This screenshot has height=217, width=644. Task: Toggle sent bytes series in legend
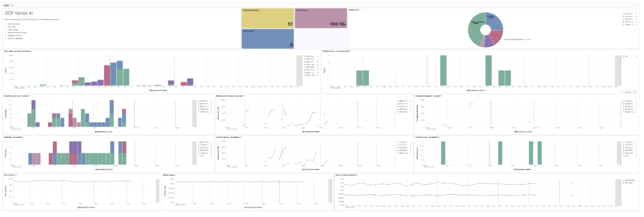pyautogui.click(x=628, y=183)
